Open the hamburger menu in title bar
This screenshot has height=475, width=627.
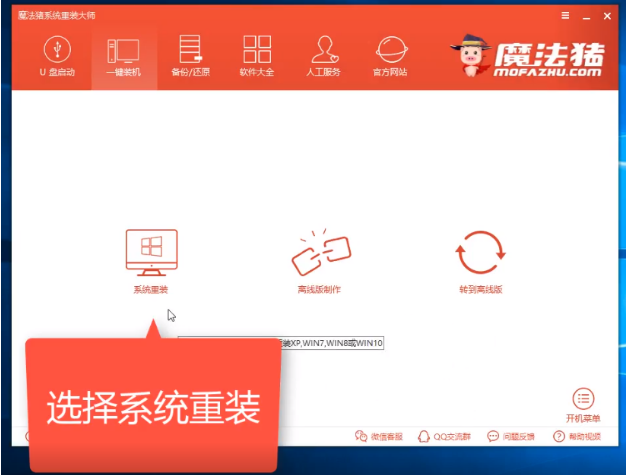click(565, 16)
